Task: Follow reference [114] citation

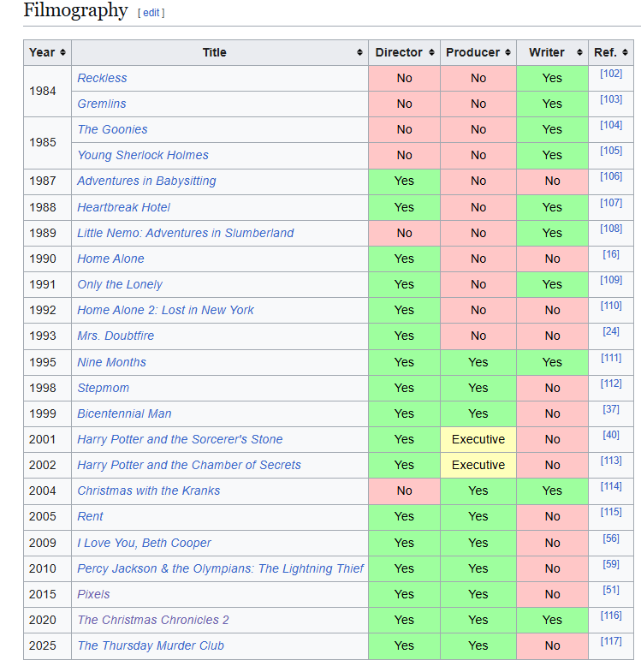Action: (611, 486)
